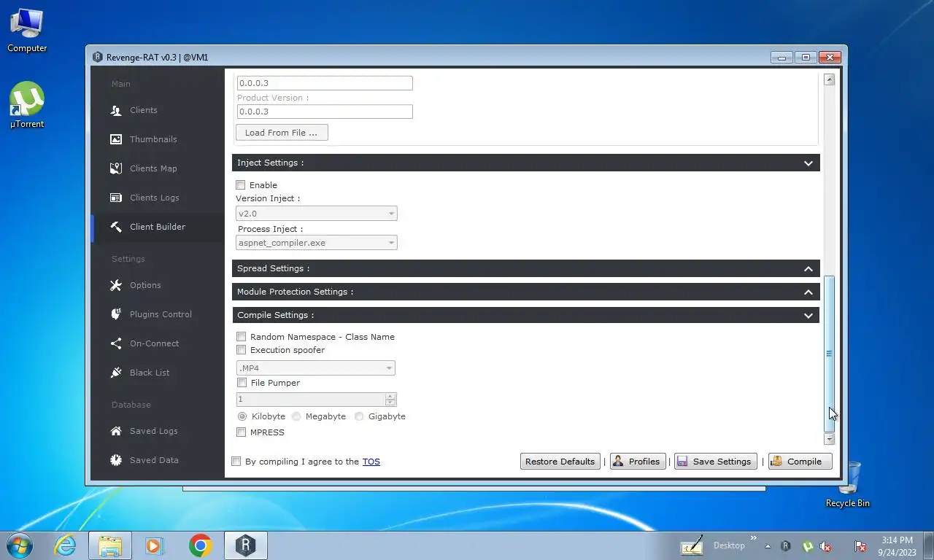
Task: Click the Product Version input field
Action: pyautogui.click(x=325, y=112)
